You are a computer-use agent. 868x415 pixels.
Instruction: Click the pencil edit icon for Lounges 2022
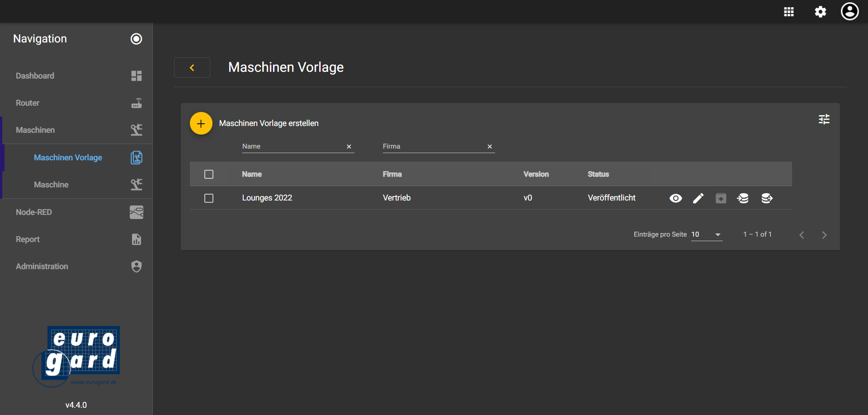click(698, 198)
